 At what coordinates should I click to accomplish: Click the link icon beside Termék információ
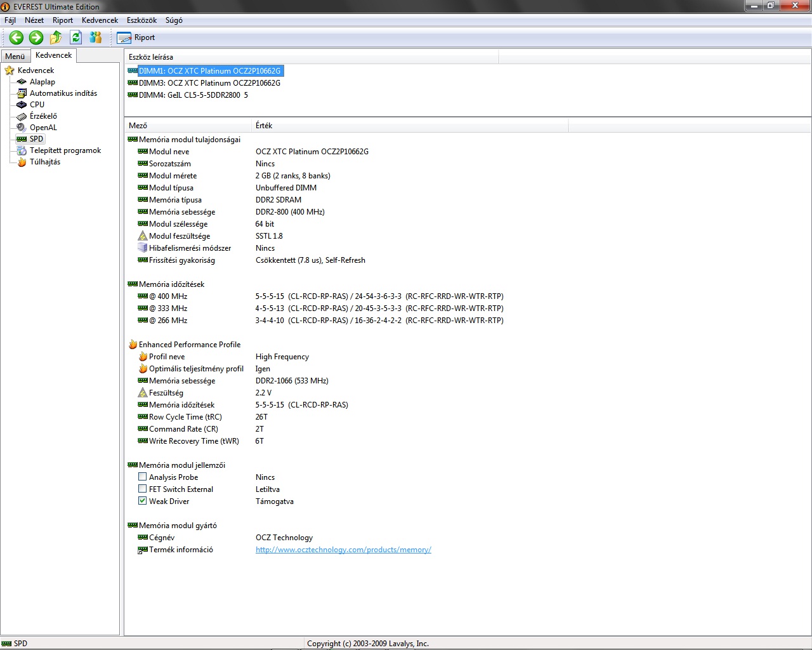click(143, 550)
